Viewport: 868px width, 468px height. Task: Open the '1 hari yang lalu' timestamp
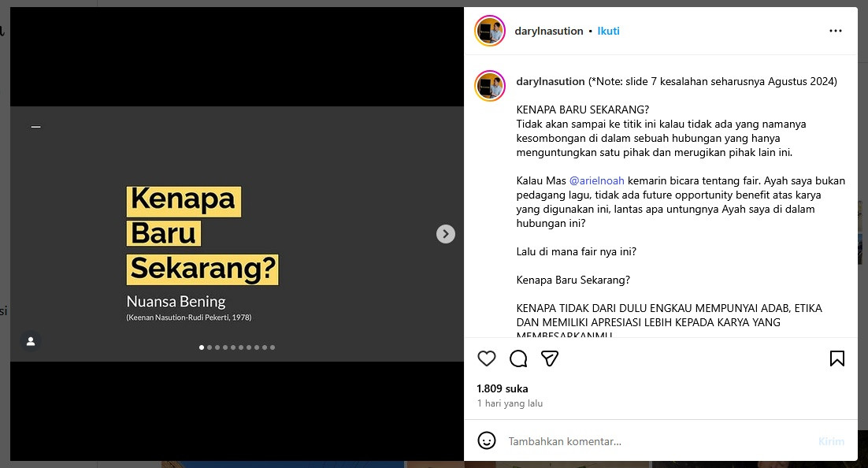[x=510, y=403]
